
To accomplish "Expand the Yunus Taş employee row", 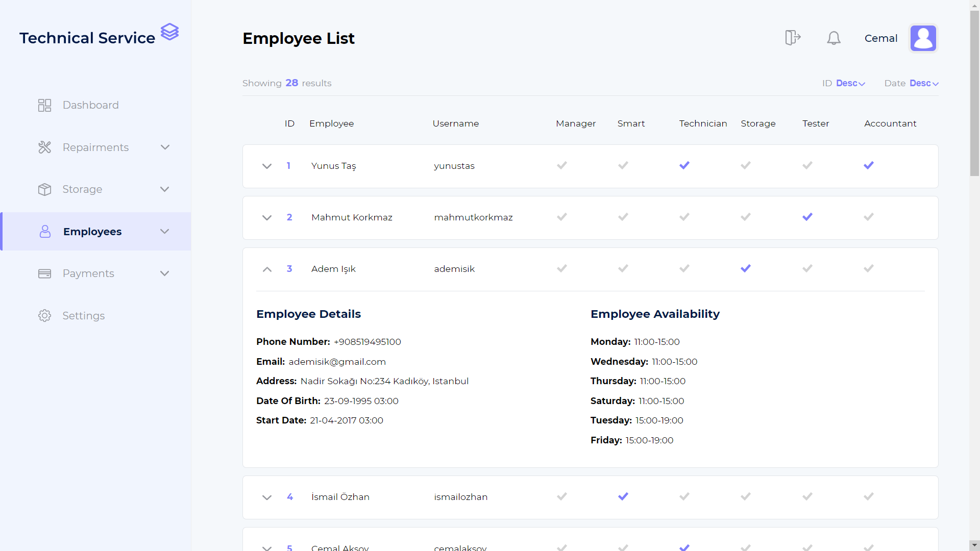I will coord(267,166).
